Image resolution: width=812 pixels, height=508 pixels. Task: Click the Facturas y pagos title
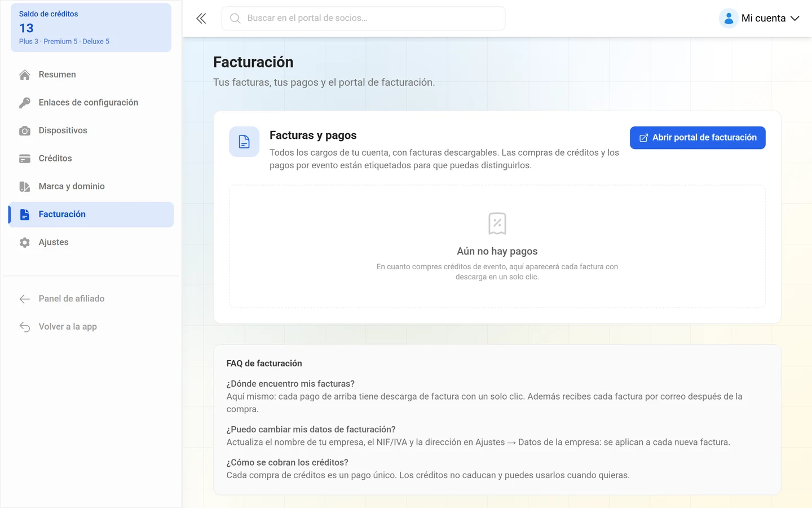(x=313, y=135)
